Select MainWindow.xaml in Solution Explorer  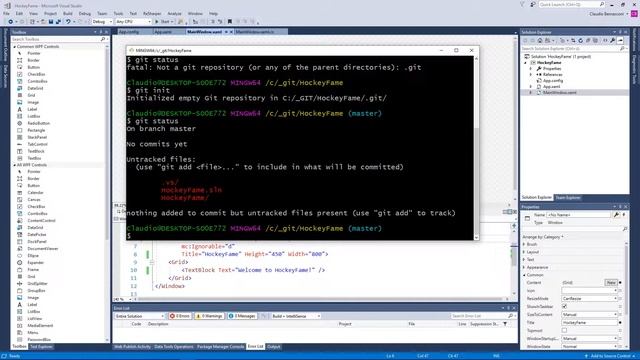pos(560,93)
